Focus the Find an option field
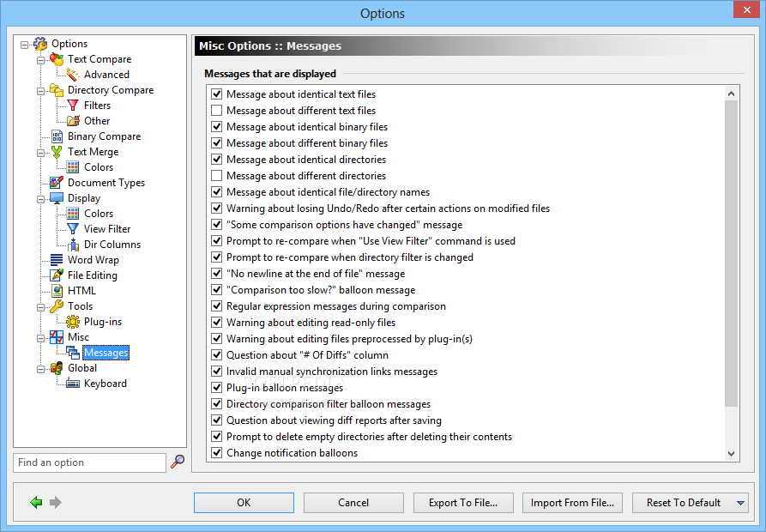The width and height of the screenshot is (766, 532). 90,462
